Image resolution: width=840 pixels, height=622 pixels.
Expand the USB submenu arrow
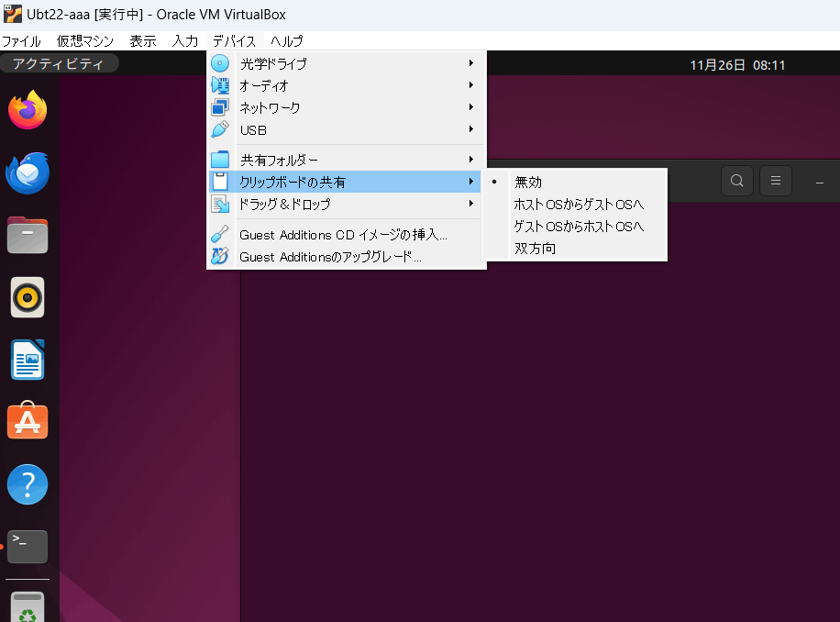tap(470, 129)
